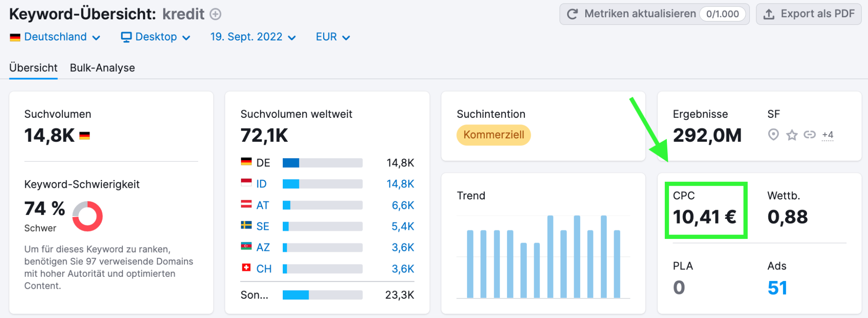Screen dimensions: 868x318
Task: Click the upload icon in Export als PDF
Action: click(x=769, y=14)
